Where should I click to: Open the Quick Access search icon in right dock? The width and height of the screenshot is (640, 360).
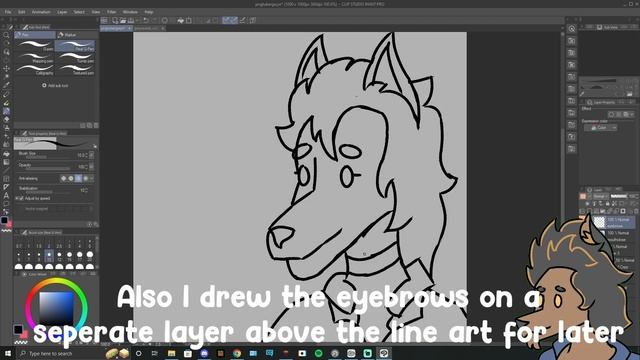tap(571, 29)
